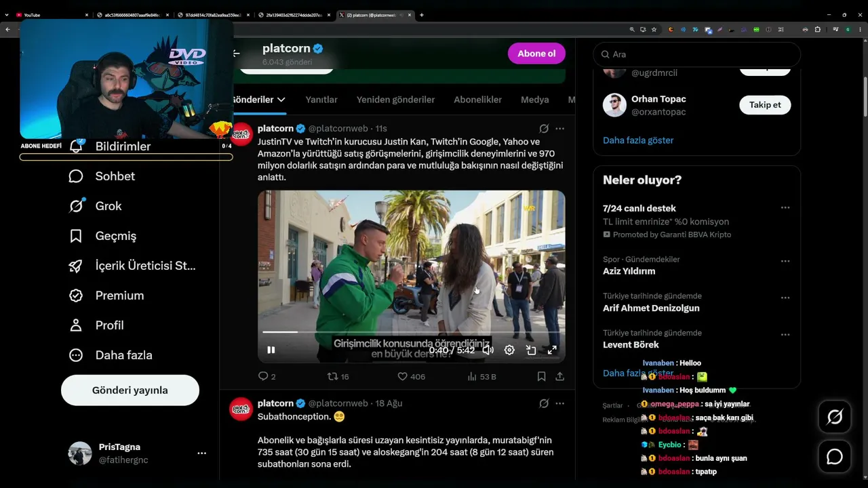Click the floating Grok button
This screenshot has width=868, height=488.
click(835, 418)
